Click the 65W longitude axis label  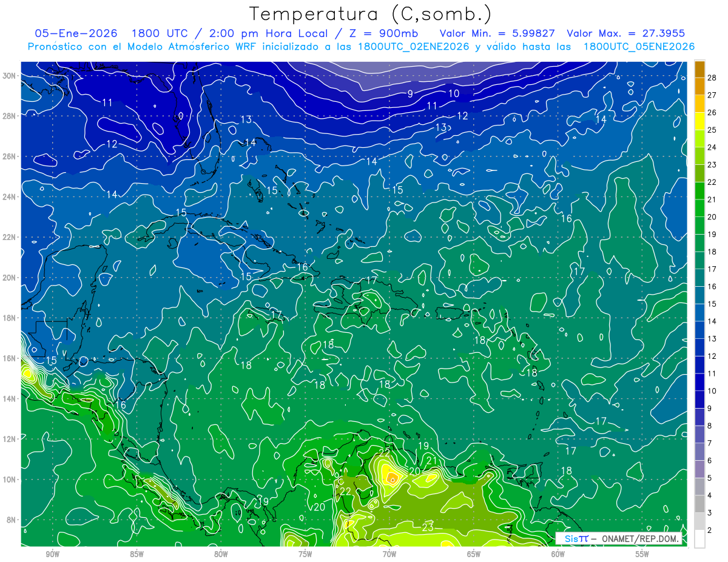click(474, 554)
